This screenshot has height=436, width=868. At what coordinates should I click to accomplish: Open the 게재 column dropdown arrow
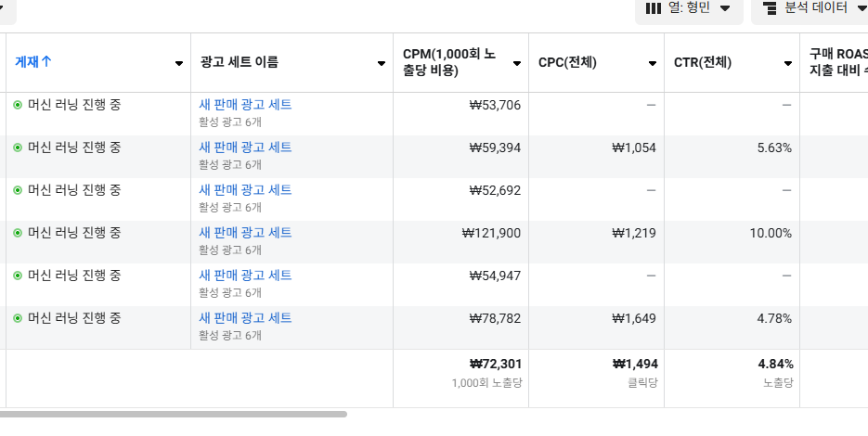coord(179,64)
